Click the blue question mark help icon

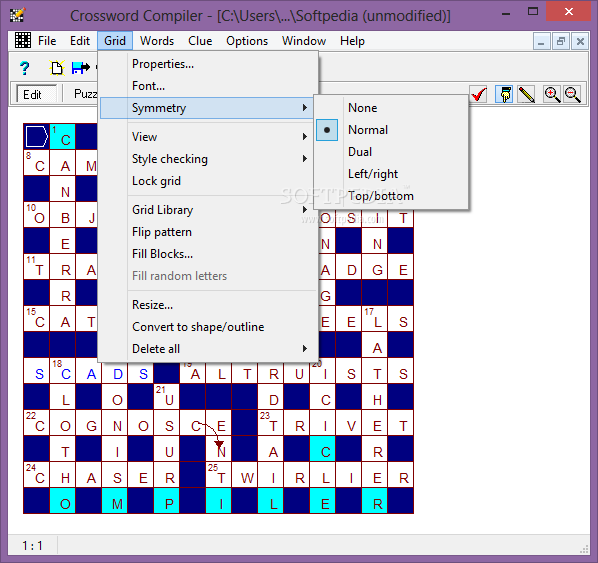pos(24,68)
